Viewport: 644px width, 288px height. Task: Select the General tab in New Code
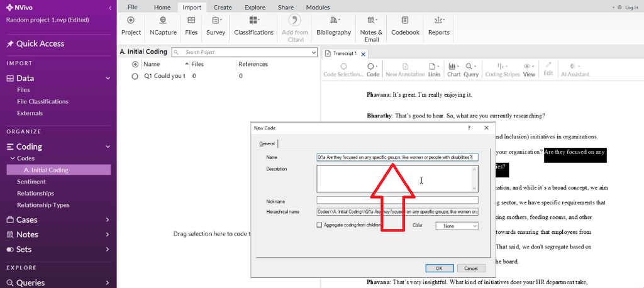tap(267, 144)
